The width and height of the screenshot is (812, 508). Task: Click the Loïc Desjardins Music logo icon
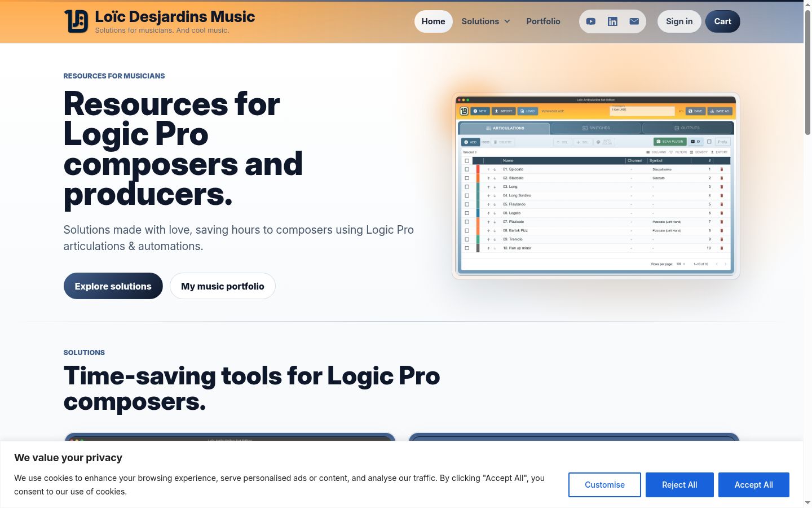(x=76, y=21)
